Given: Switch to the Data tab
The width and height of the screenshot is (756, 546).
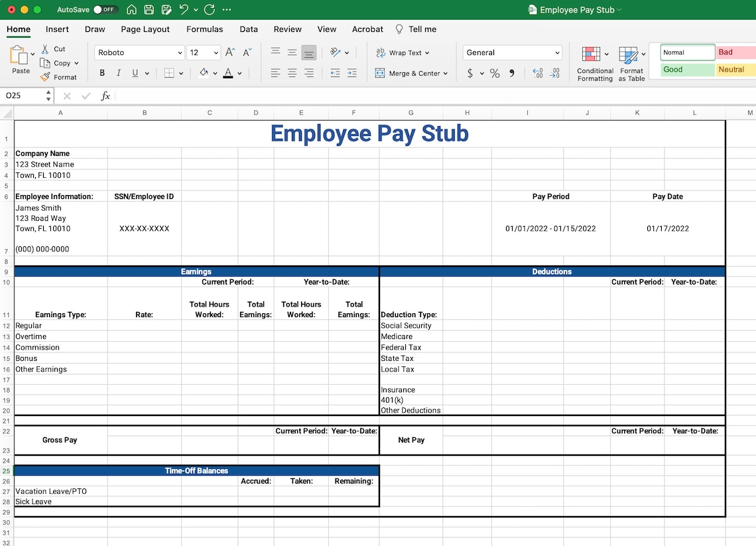Looking at the screenshot, I should [248, 29].
